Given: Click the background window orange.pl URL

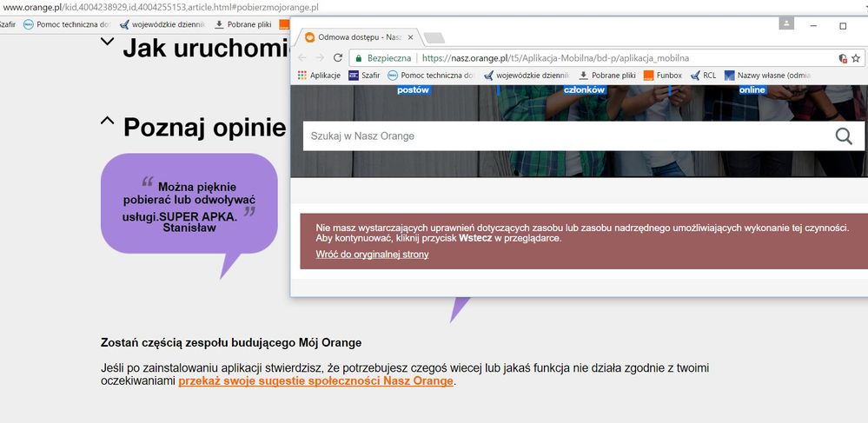Looking at the screenshot, I should click(x=161, y=8).
